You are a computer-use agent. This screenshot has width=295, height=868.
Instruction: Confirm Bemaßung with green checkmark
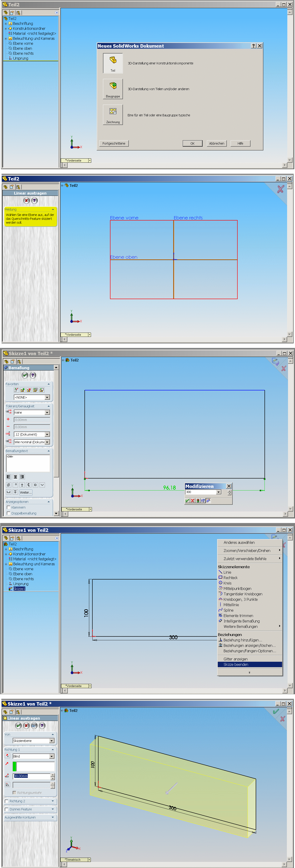tap(25, 375)
